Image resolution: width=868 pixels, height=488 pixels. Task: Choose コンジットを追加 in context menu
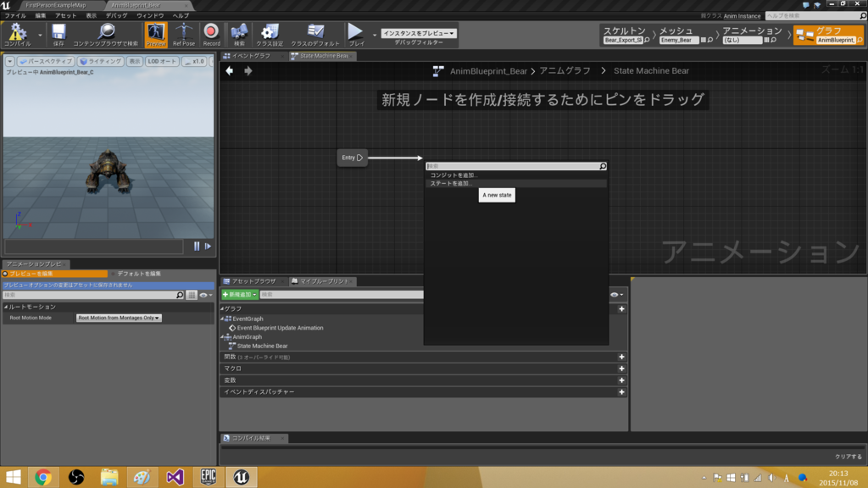click(x=516, y=175)
